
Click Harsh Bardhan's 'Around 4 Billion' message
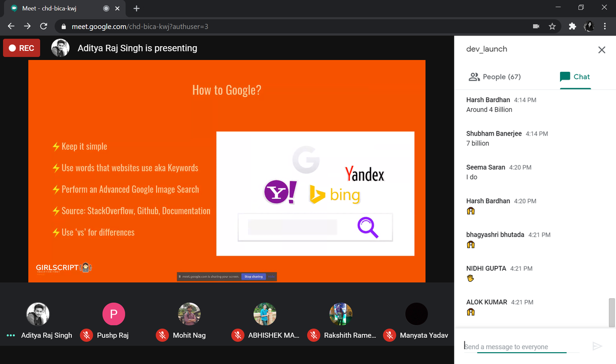click(x=489, y=109)
